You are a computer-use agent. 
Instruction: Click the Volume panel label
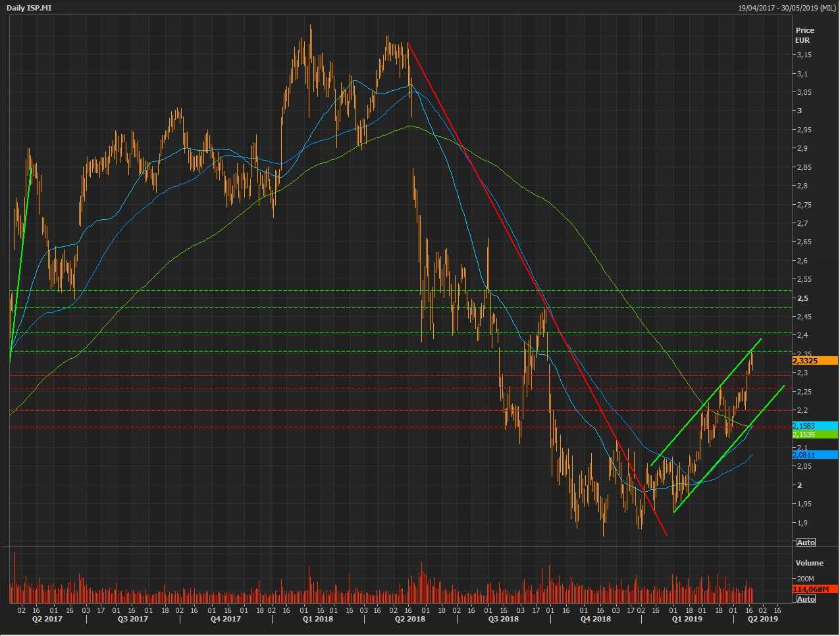coord(809,563)
